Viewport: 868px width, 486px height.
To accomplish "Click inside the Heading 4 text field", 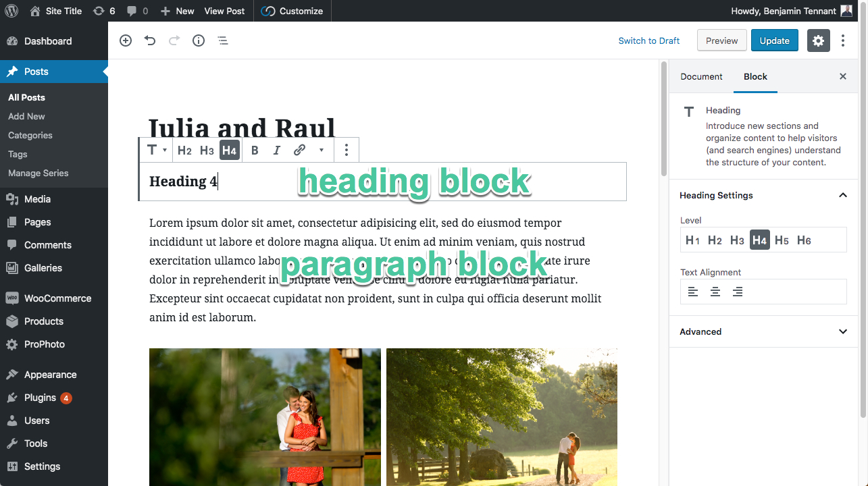I will pyautogui.click(x=383, y=182).
